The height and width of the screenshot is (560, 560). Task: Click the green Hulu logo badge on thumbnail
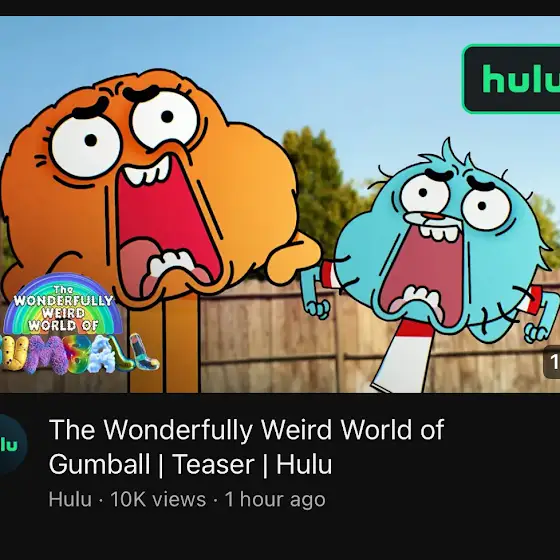coord(512,79)
